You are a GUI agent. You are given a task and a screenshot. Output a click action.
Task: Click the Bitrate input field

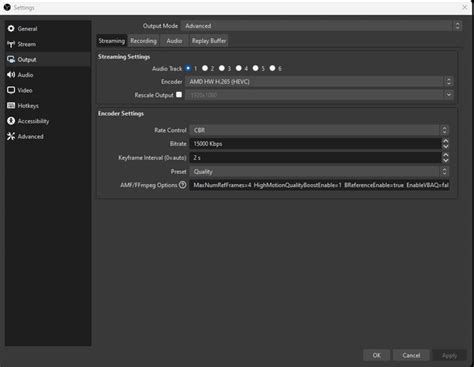[315, 144]
